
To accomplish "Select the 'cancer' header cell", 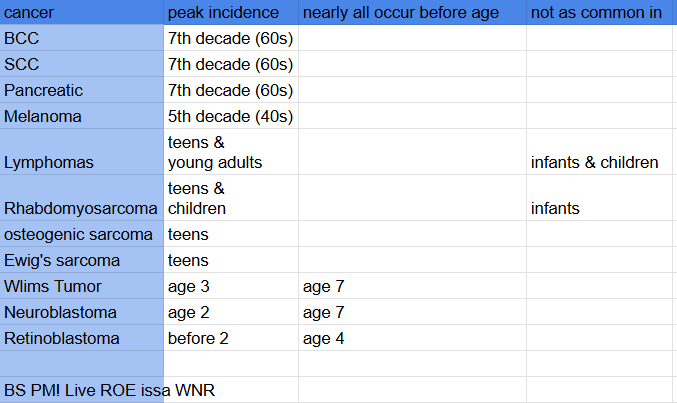I will (x=82, y=13).
